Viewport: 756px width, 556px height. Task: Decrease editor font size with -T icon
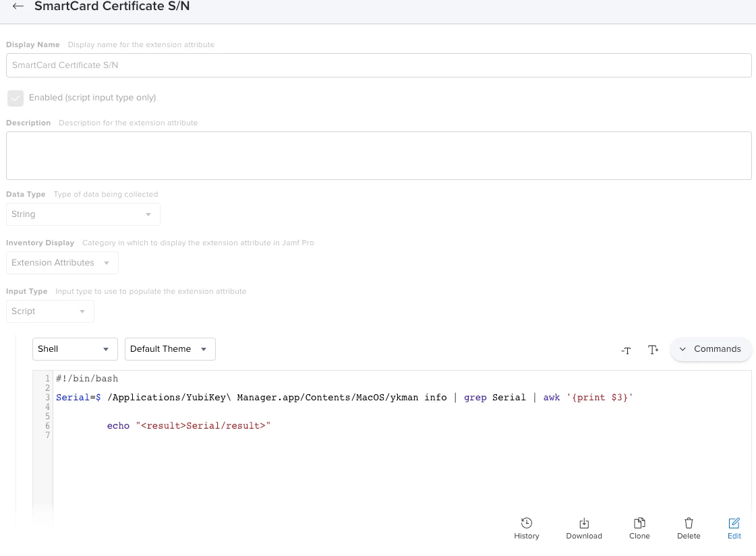pos(626,350)
